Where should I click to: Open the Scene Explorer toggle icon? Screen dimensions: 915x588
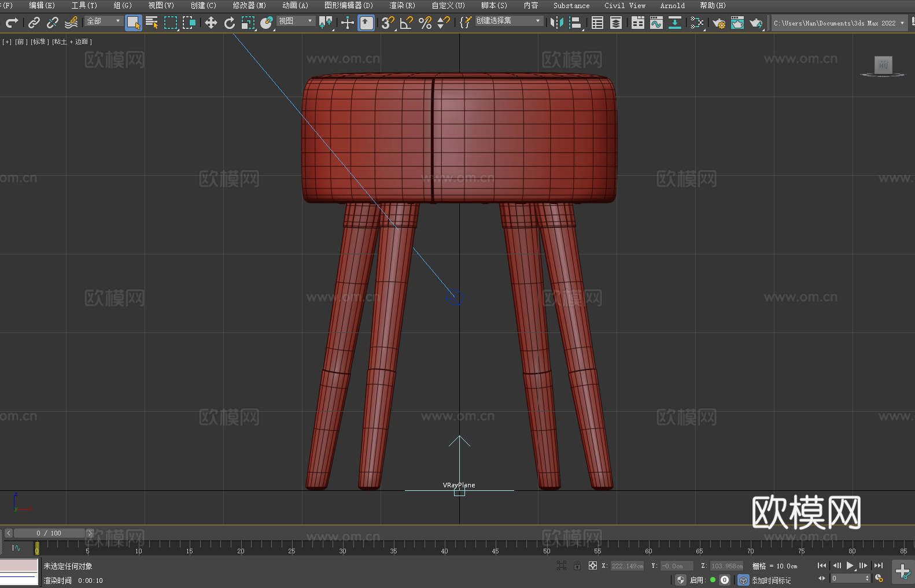597,23
